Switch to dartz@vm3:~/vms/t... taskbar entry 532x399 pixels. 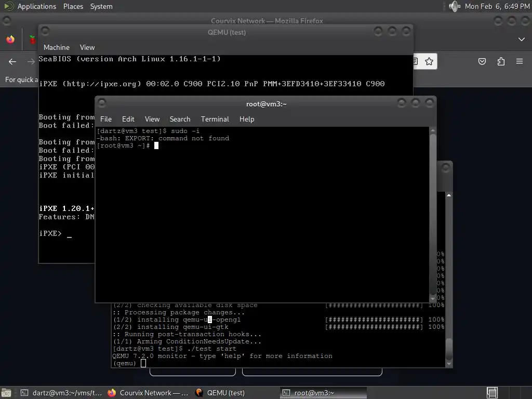click(x=61, y=393)
